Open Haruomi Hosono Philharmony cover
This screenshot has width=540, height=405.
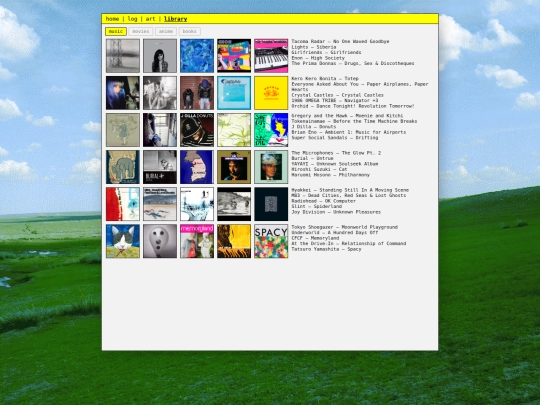click(271, 167)
